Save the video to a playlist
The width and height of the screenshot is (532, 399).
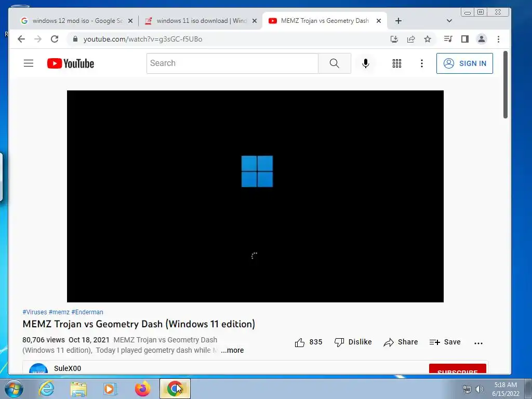click(x=445, y=342)
